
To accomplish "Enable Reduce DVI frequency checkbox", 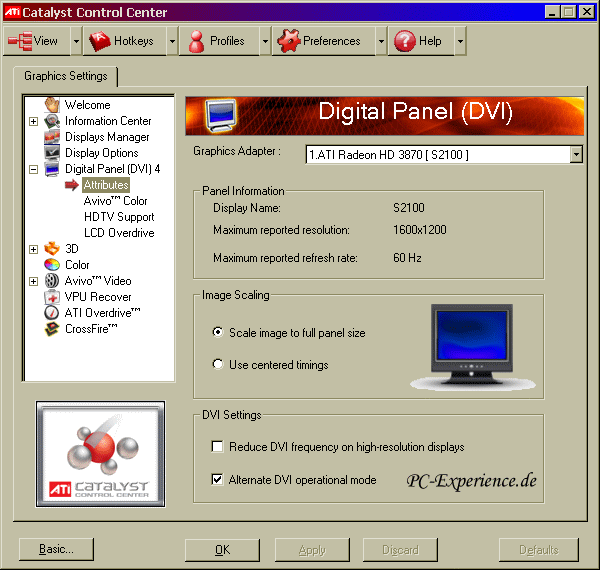I will point(218,447).
